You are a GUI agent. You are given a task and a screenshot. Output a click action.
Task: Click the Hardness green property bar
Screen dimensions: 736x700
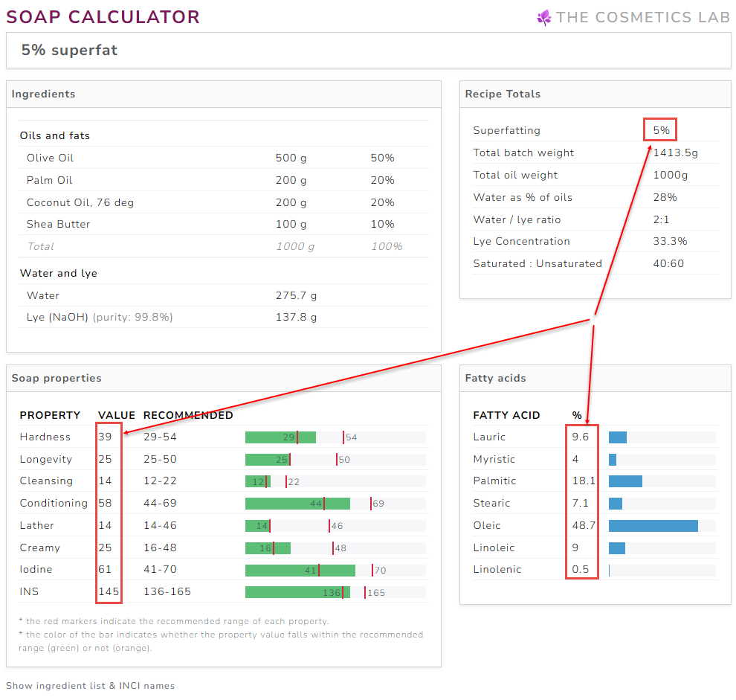pos(280,437)
